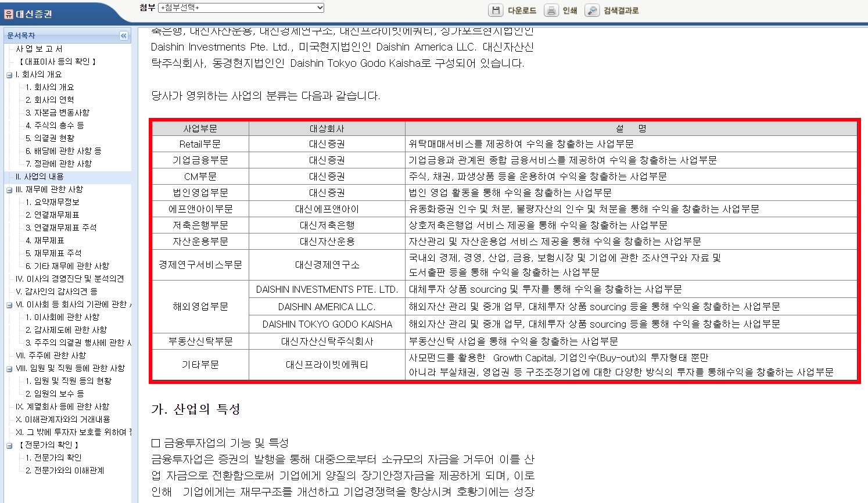Open 7. 정관에 관한 사항
Viewport: 868px width, 503px height.
point(59,164)
